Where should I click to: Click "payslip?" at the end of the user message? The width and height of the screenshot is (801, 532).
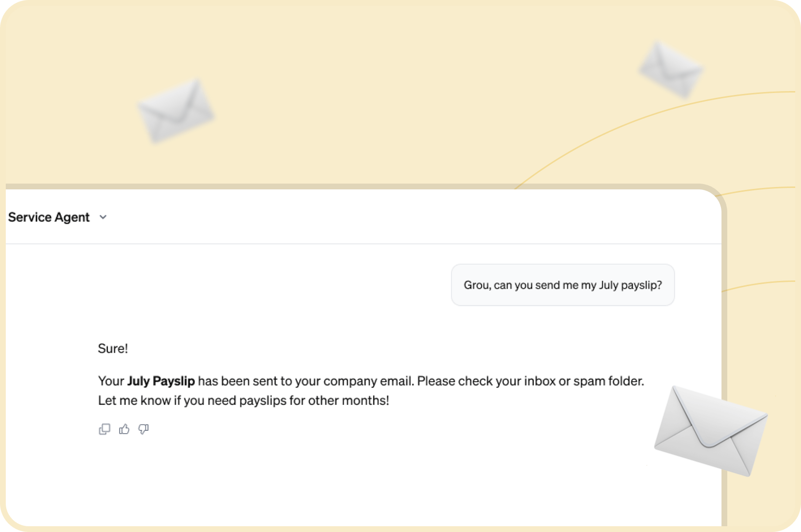pyautogui.click(x=641, y=285)
